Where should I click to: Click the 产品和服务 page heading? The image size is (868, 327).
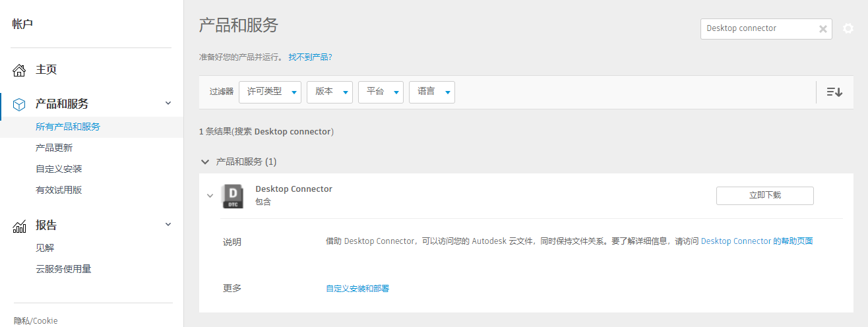click(239, 26)
